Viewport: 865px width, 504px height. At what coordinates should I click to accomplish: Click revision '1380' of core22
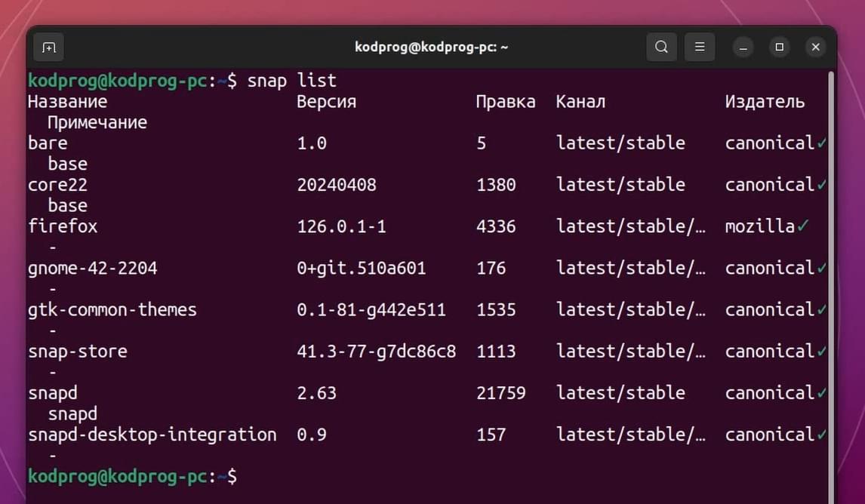[496, 186]
